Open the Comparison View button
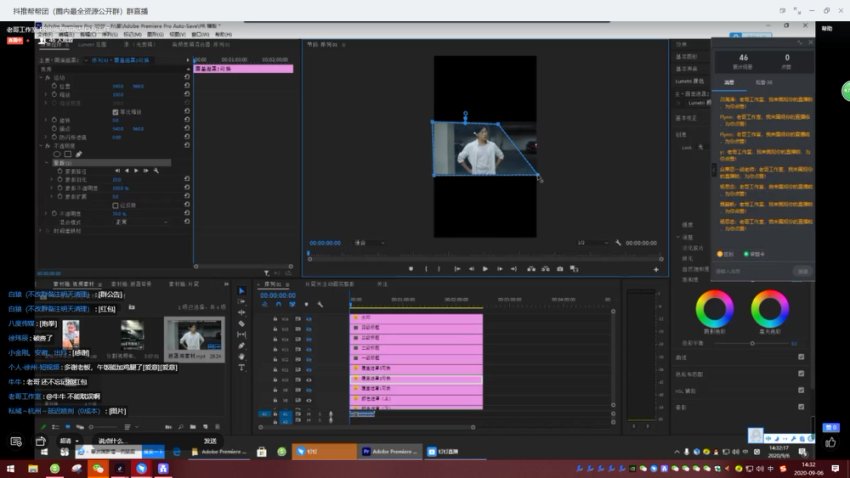This screenshot has height=478, width=850. click(x=574, y=269)
